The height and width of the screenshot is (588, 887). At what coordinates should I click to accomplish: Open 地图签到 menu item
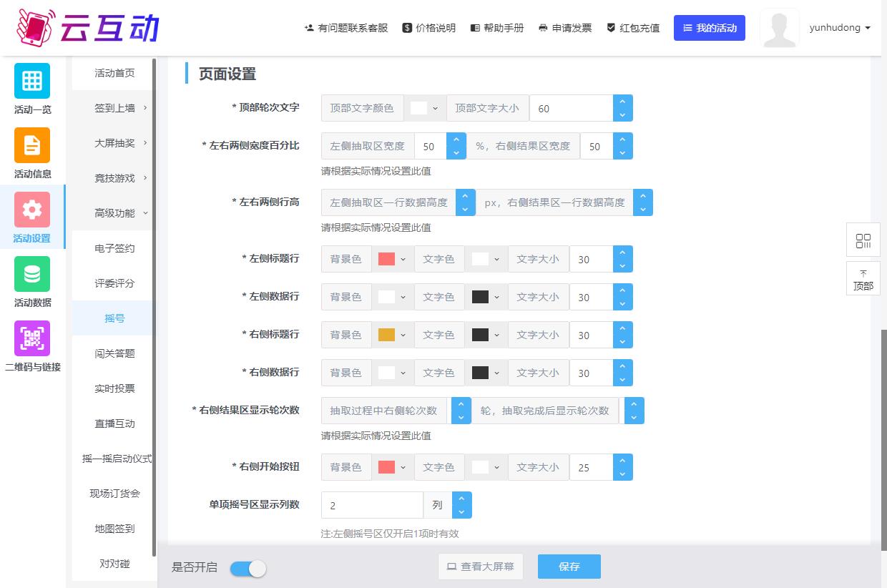point(114,529)
